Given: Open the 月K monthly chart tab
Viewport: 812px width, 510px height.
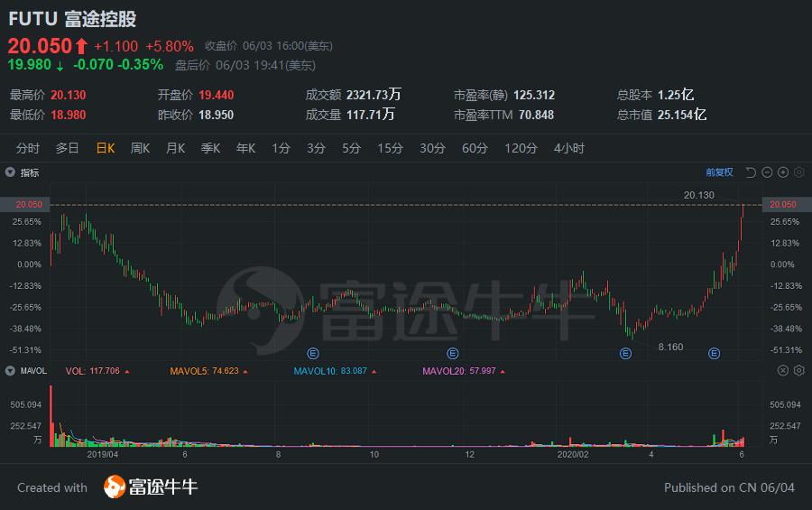Looking at the screenshot, I should [175, 148].
